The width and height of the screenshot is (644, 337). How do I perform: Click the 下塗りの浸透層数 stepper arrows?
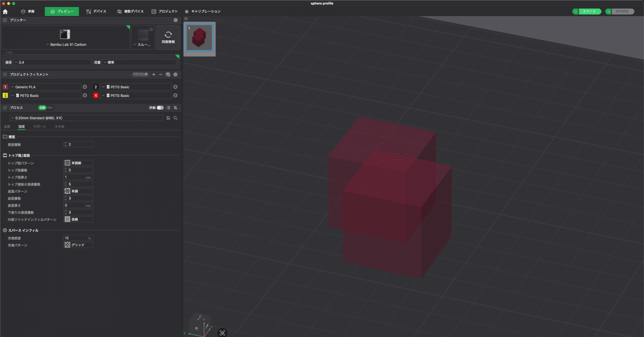[65, 212]
